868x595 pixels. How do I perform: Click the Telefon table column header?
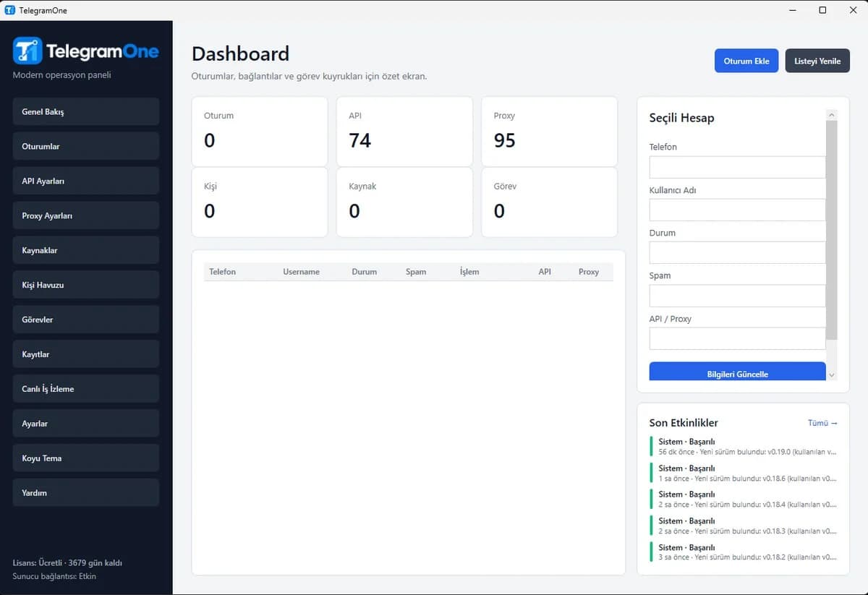tap(222, 272)
